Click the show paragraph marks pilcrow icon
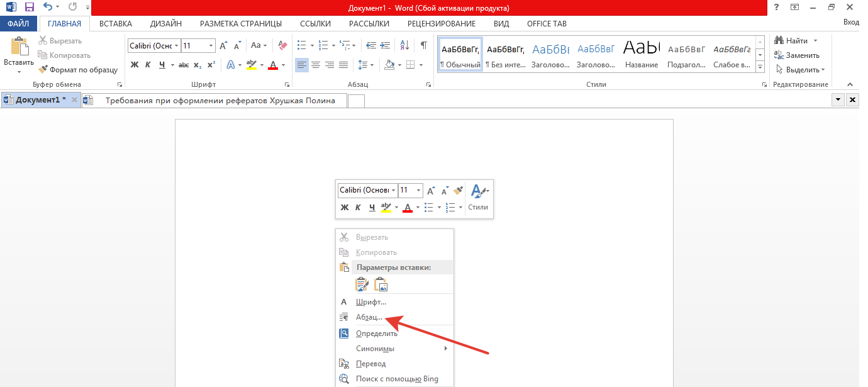This screenshot has width=868, height=387. [424, 46]
